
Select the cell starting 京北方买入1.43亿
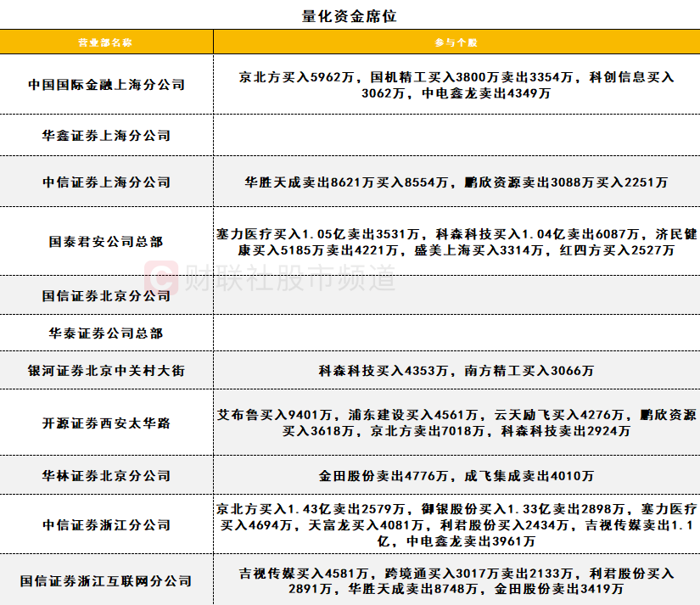coord(456,525)
